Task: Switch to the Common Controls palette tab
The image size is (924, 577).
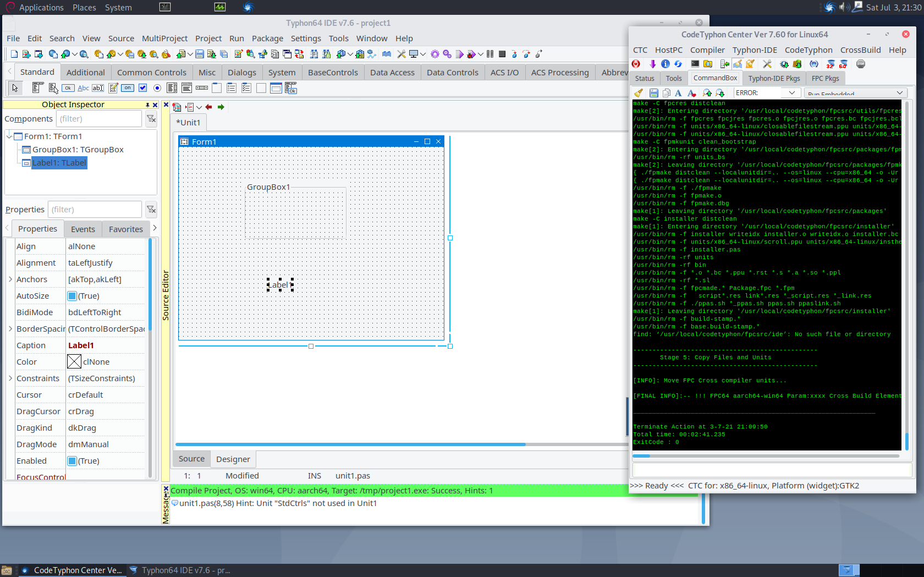Action: click(x=152, y=73)
